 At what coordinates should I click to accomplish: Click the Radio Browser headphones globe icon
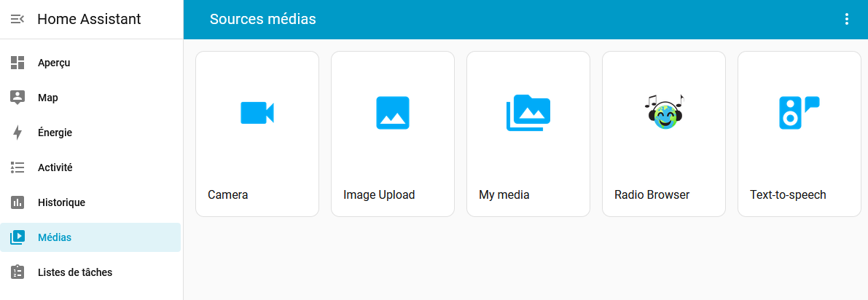coord(664,113)
